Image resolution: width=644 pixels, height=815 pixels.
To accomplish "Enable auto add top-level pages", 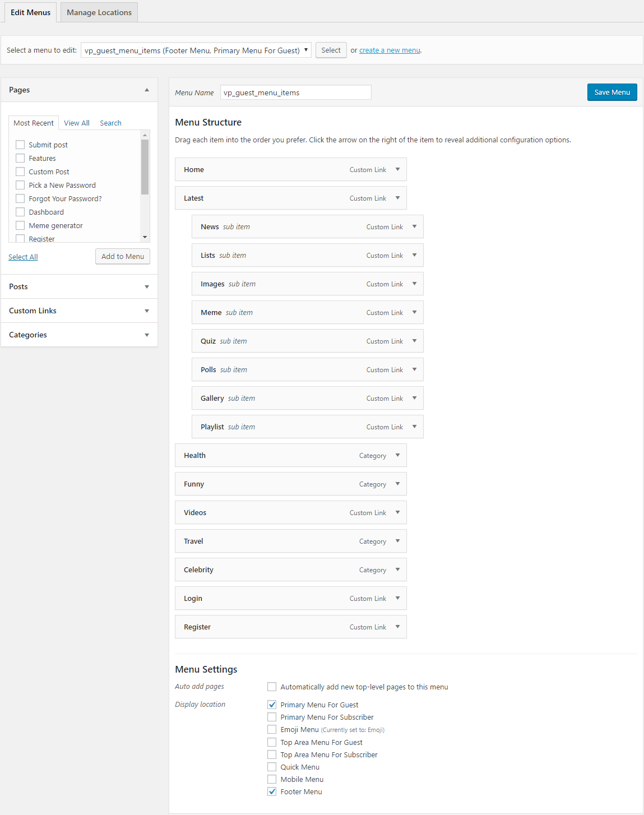I will pos(272,687).
